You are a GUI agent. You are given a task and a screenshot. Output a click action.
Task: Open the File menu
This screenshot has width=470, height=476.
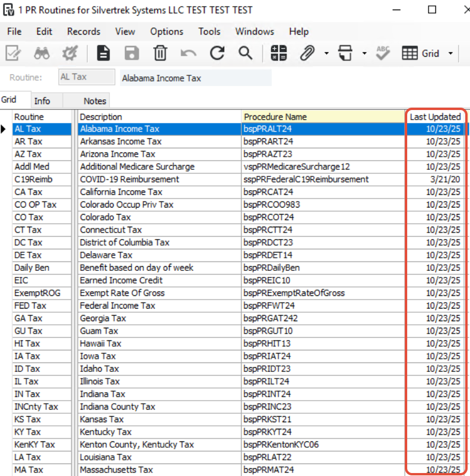14,32
